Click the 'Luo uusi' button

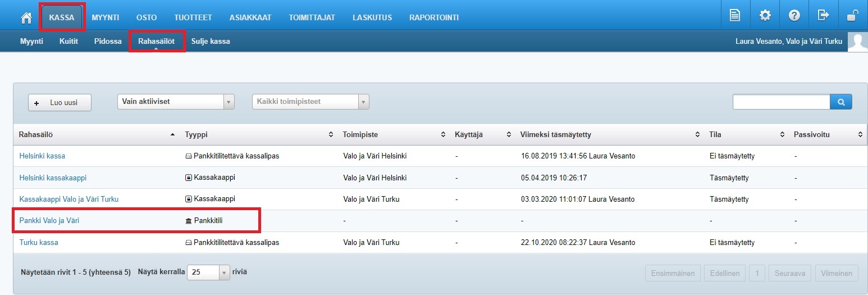point(60,103)
